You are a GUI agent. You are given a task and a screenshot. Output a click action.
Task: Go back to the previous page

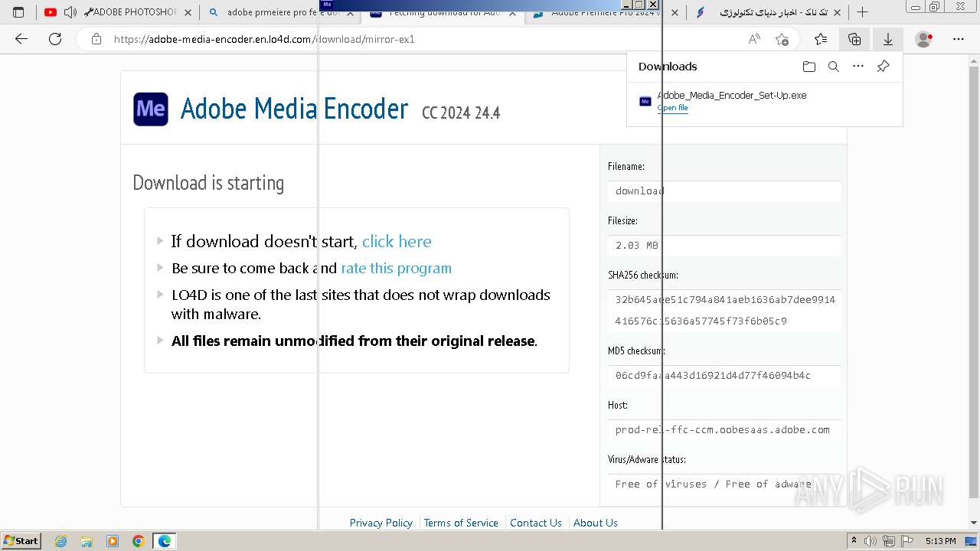21,39
